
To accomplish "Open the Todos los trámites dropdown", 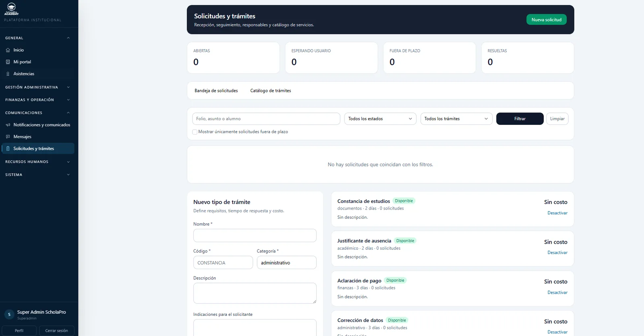I will tap(456, 119).
